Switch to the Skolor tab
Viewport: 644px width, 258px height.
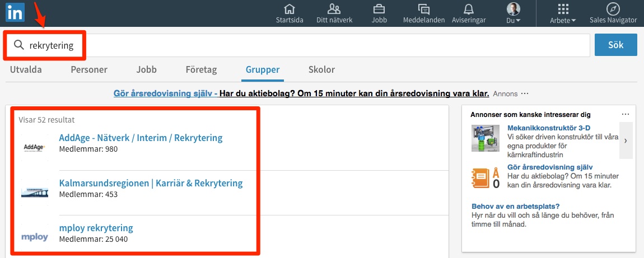click(x=321, y=70)
